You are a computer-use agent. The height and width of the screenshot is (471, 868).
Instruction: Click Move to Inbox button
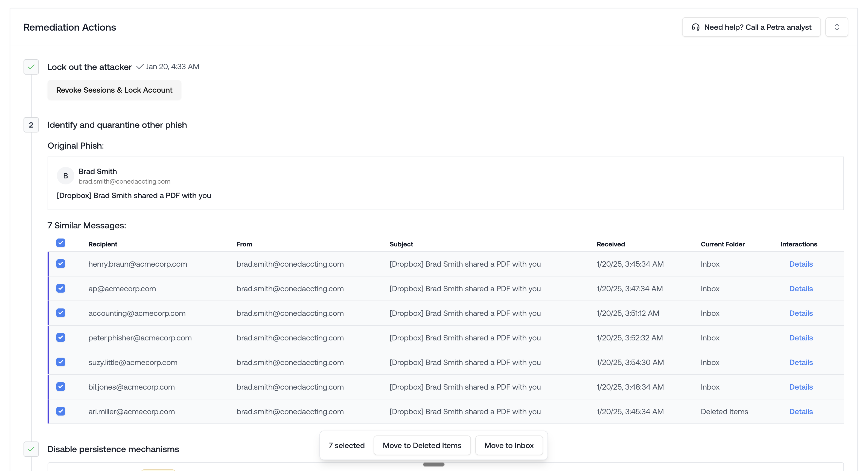pos(509,445)
